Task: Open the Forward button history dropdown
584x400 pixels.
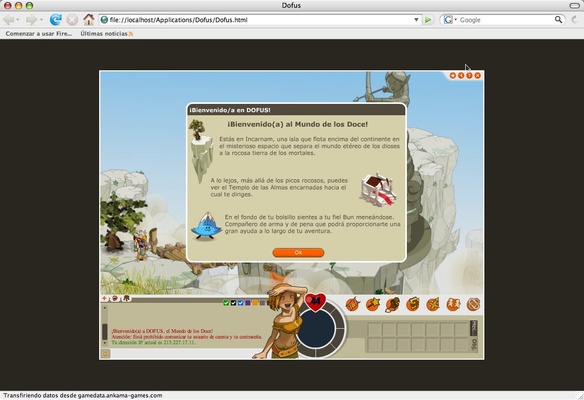Action: 41,20
